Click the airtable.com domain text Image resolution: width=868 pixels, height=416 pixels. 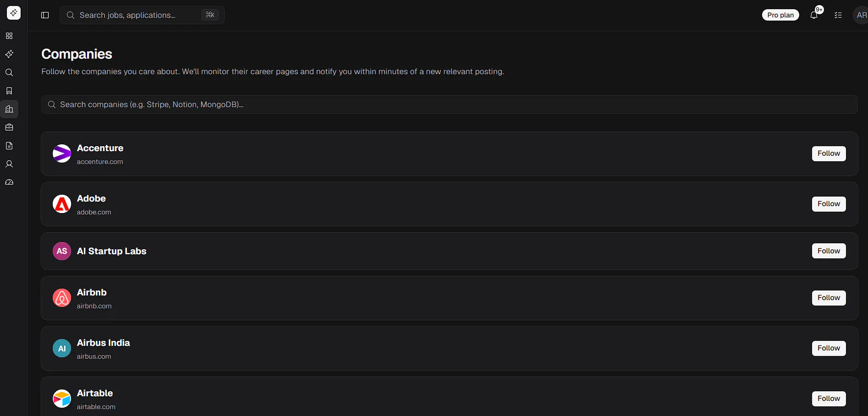96,407
